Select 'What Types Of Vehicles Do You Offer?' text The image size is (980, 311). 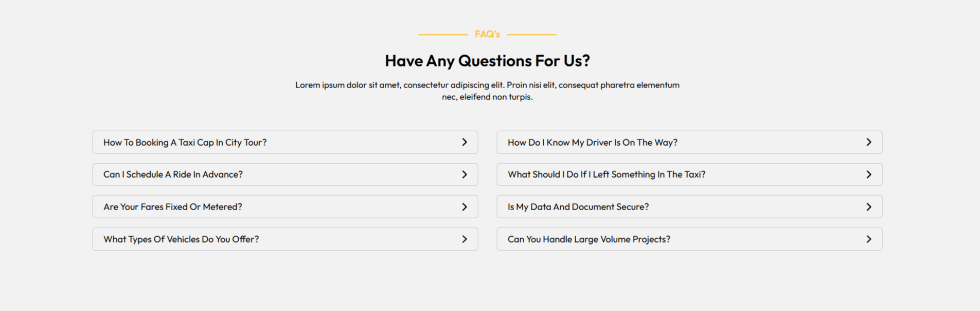pos(181,239)
